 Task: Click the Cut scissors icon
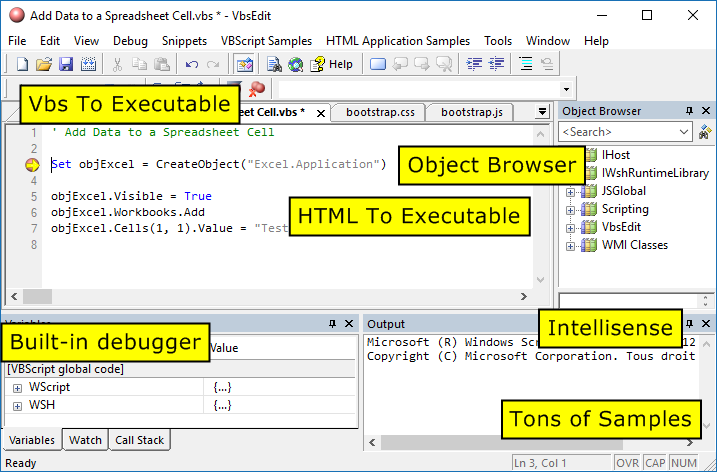click(117, 64)
